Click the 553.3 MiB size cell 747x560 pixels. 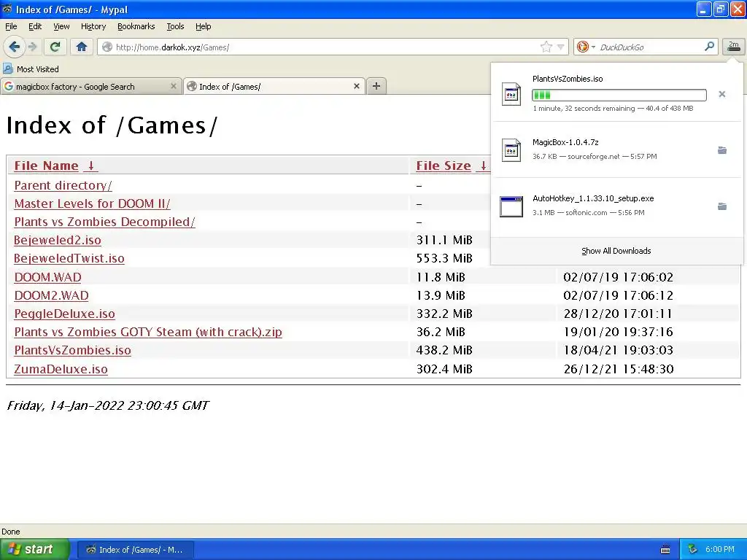(x=444, y=258)
